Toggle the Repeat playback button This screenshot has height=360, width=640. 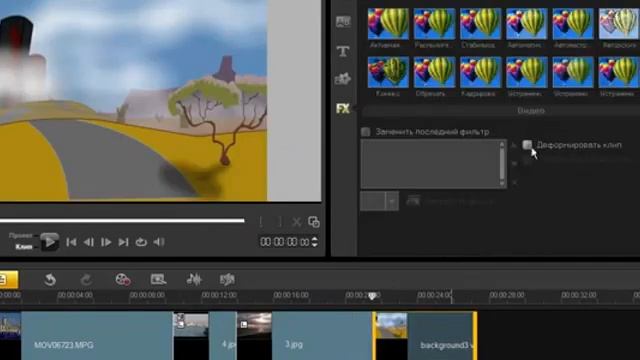click(x=141, y=242)
